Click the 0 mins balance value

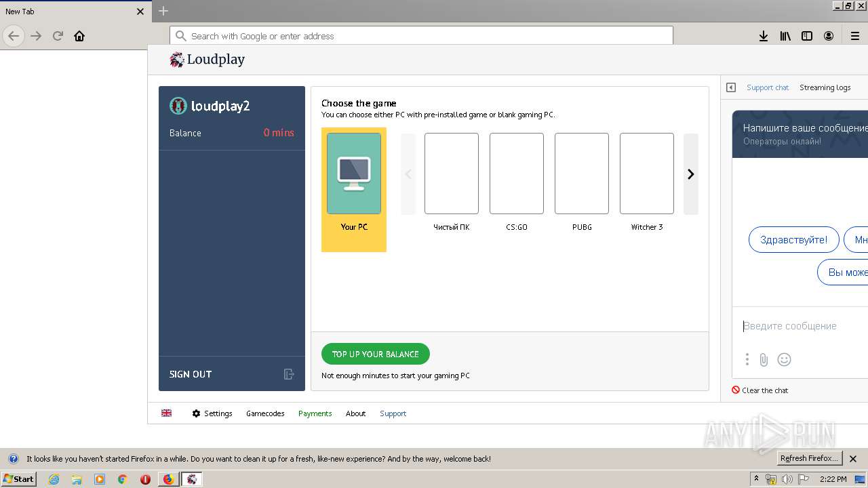[x=279, y=133]
